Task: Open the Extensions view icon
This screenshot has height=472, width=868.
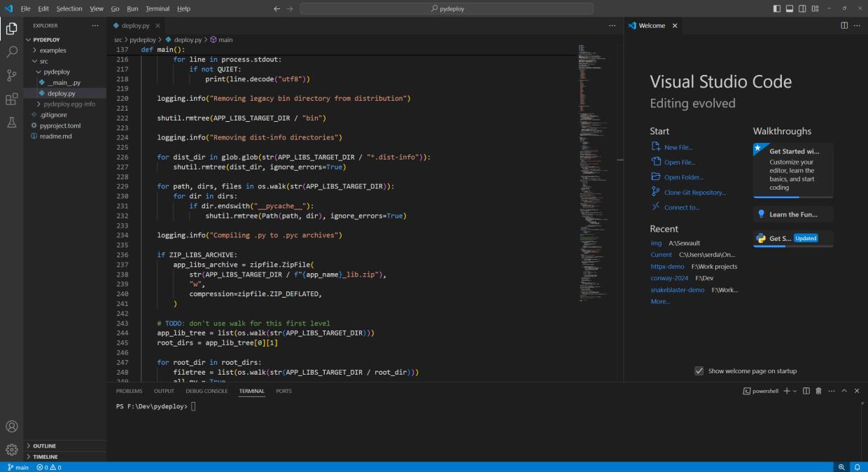Action: (x=12, y=99)
